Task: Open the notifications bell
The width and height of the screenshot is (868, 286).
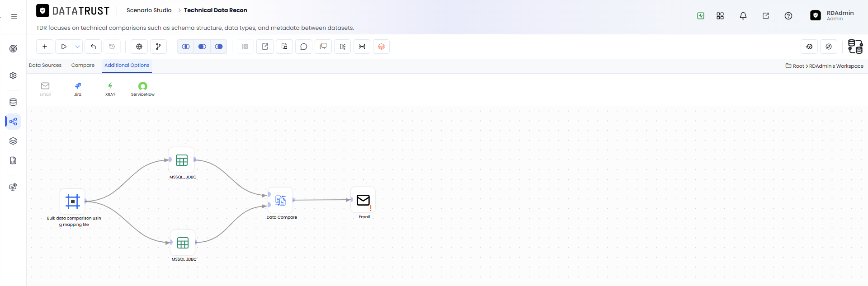Action: pyautogui.click(x=743, y=16)
